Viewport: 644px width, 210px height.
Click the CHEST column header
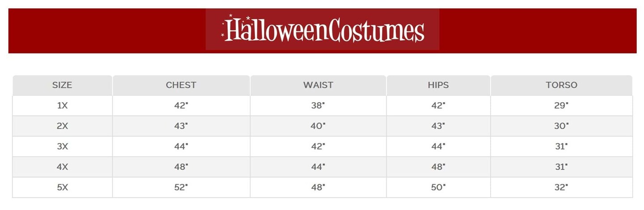pyautogui.click(x=181, y=85)
